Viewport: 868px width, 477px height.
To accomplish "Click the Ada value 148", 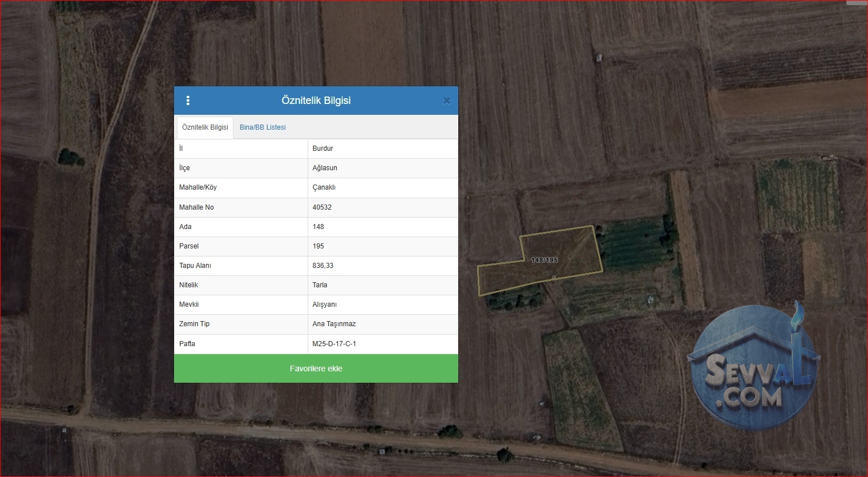I will tap(318, 227).
